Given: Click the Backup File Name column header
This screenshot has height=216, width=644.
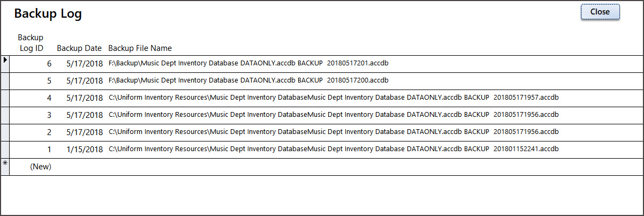Looking at the screenshot, I should (140, 48).
